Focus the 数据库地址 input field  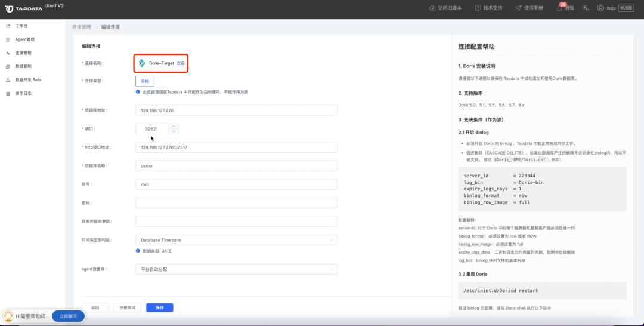[x=236, y=110]
